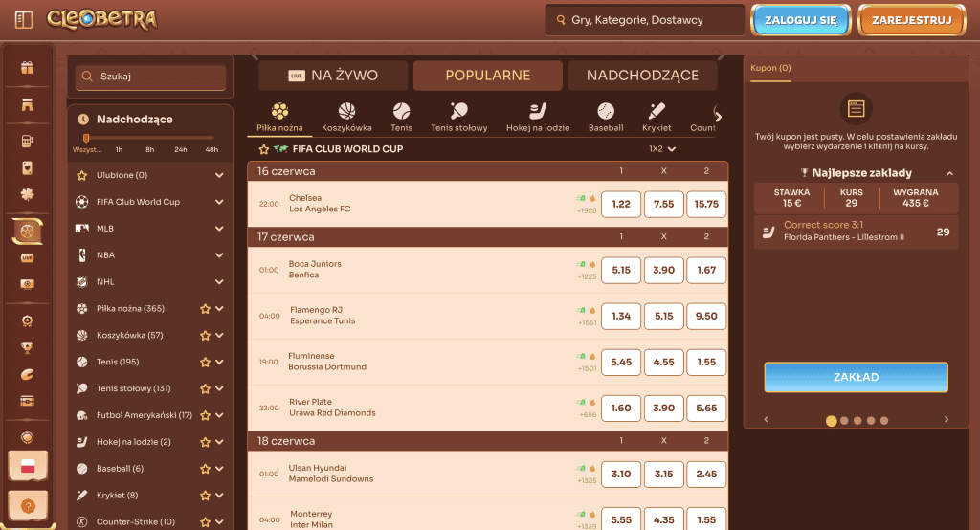The image size is (980, 530).
Task: Switch to POPULARNE tab
Action: pyautogui.click(x=487, y=76)
